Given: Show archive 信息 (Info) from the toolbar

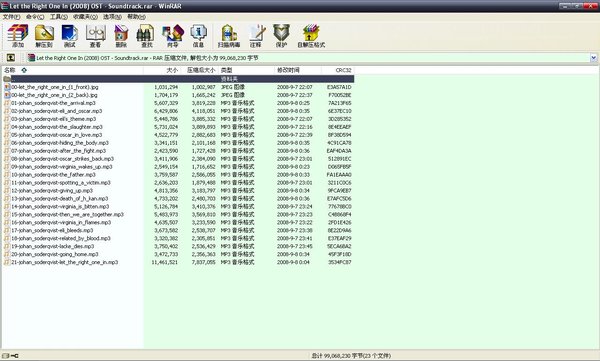Looking at the screenshot, I should pyautogui.click(x=198, y=36).
